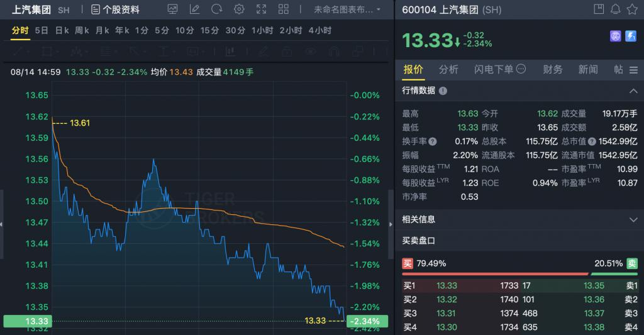Select the 1小时 interval

click(x=262, y=30)
